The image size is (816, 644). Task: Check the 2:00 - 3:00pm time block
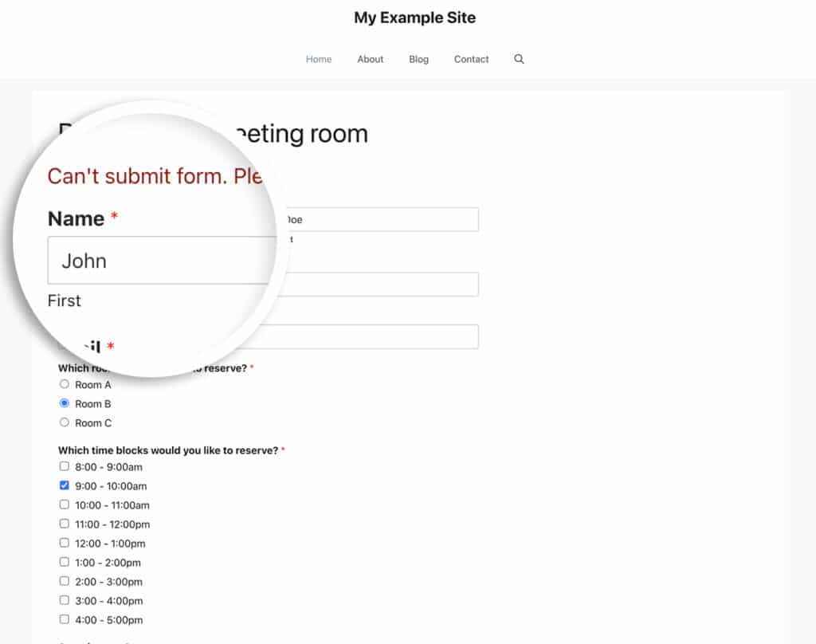click(x=64, y=581)
